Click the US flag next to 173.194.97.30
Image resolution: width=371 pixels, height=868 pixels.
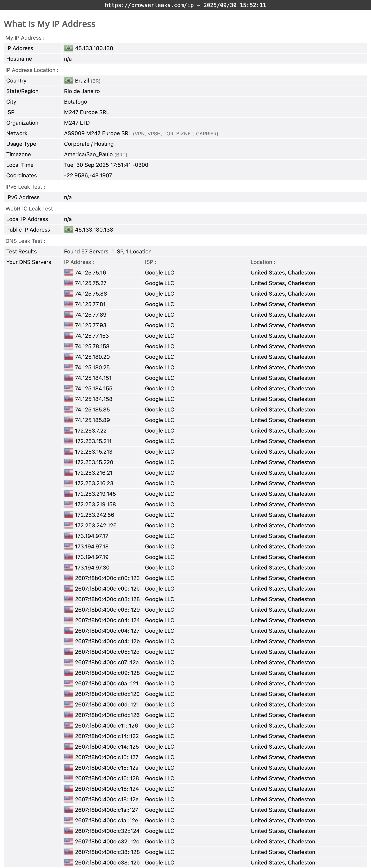pos(69,567)
